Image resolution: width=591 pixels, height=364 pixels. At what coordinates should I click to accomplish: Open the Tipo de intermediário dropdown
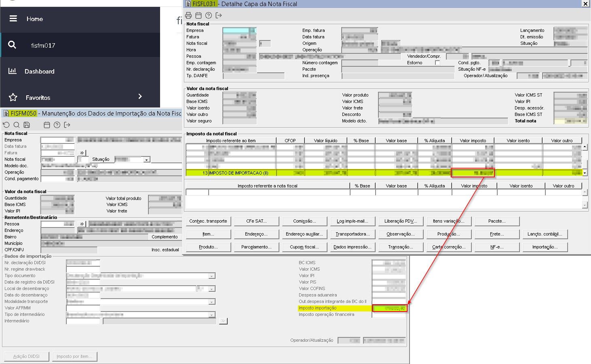(x=212, y=315)
